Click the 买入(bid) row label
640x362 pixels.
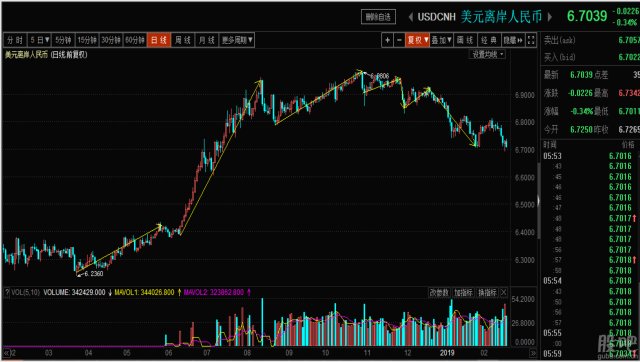(559, 57)
